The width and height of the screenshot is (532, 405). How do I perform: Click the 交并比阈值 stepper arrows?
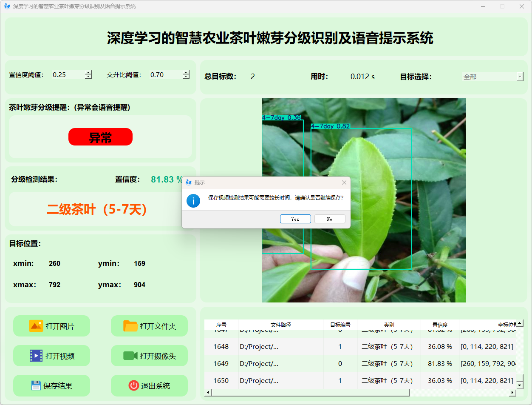[x=186, y=74]
